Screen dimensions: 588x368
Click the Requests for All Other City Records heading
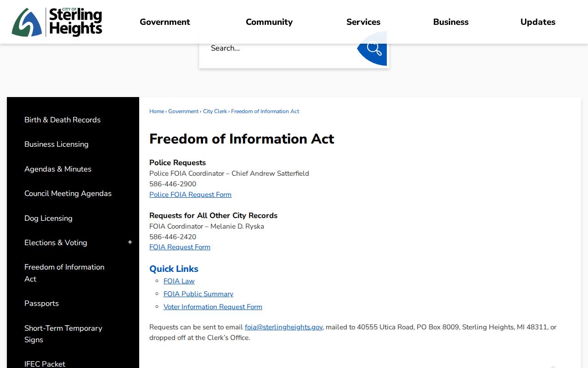[x=213, y=215]
